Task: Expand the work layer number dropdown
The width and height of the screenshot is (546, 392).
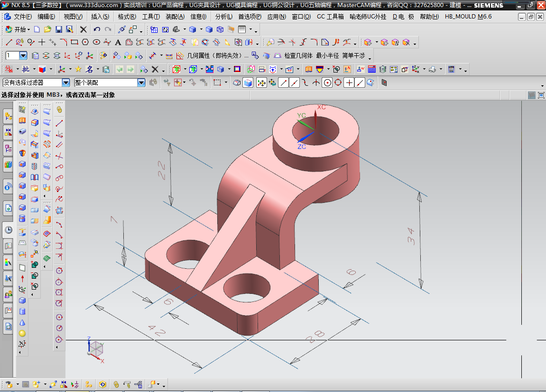Action: tap(23, 55)
